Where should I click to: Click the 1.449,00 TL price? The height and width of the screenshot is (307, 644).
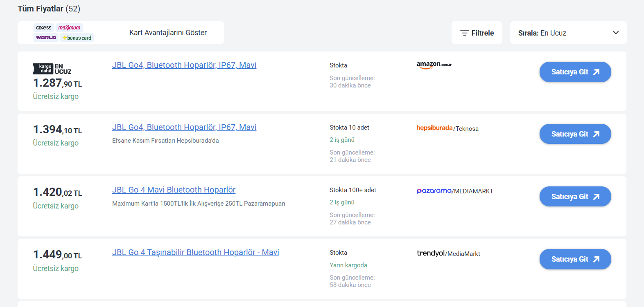(58, 255)
